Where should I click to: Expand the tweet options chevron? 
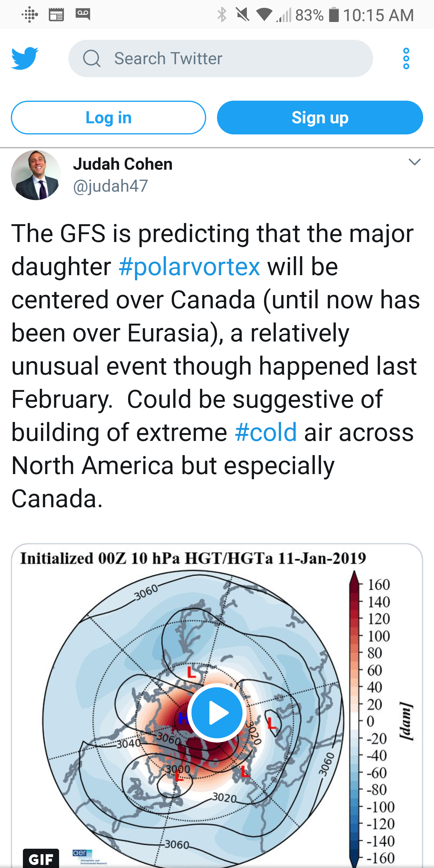(x=414, y=162)
